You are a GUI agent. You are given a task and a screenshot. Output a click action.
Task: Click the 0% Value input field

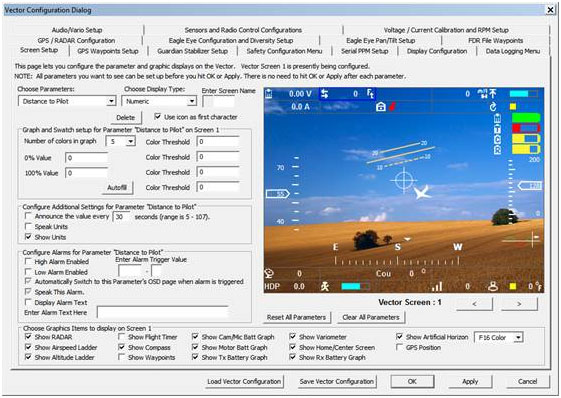[87, 158]
